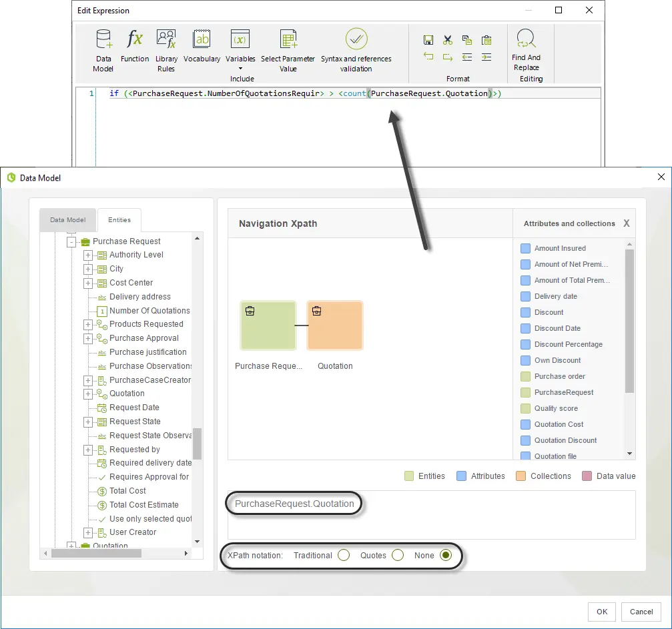Screen dimensions: 672x629
Task: Click OK in the Data Model dialog
Action: [x=602, y=612]
